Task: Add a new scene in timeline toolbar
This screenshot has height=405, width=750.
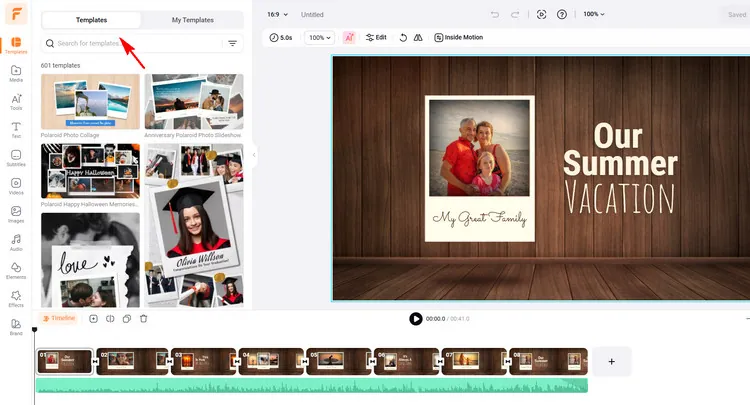Action: pyautogui.click(x=93, y=318)
